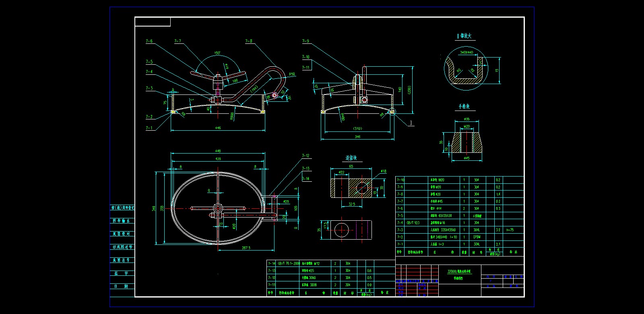Select the (310) dimension in side view
Viewport: 644px width, 314px height.
click(x=357, y=129)
